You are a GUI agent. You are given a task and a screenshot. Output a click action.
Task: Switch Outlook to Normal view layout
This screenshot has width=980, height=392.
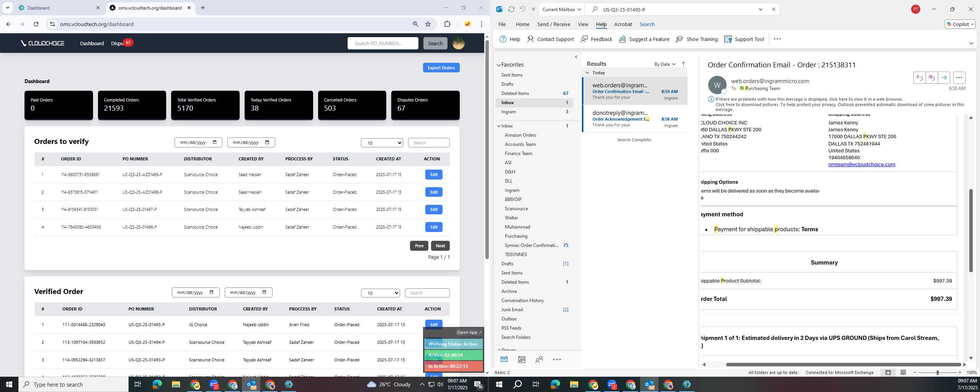click(x=888, y=372)
